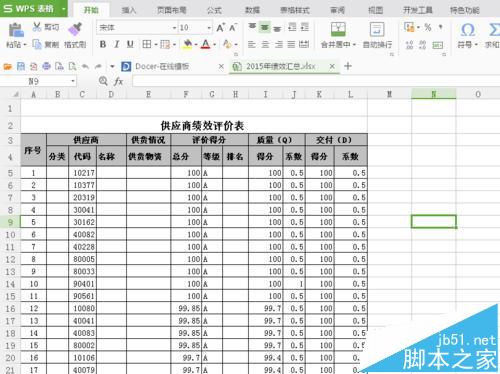500x374 pixels.
Task: Click the Merge and Center (合并居中) icon
Action: click(x=338, y=29)
